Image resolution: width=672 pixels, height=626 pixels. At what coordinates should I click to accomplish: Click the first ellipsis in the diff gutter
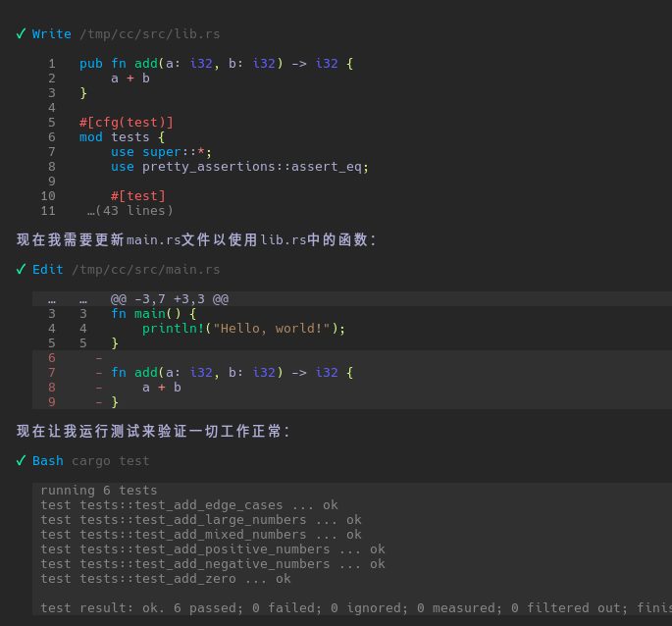tap(51, 299)
